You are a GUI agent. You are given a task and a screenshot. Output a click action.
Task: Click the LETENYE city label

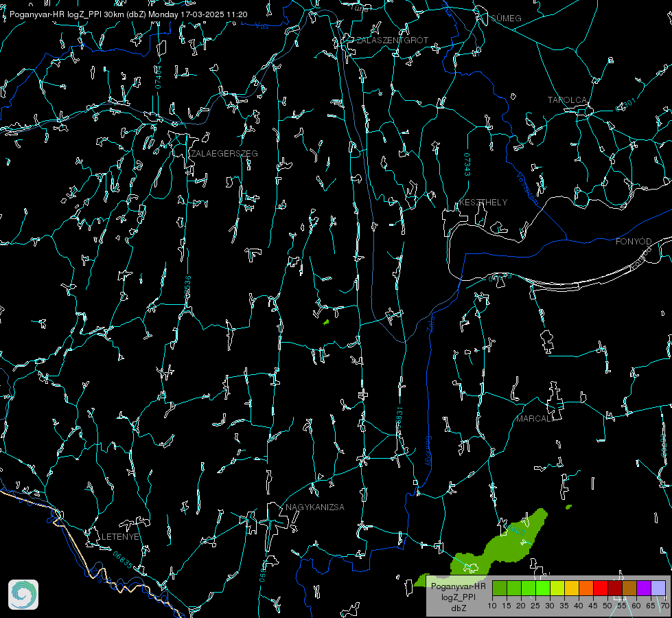[120, 536]
